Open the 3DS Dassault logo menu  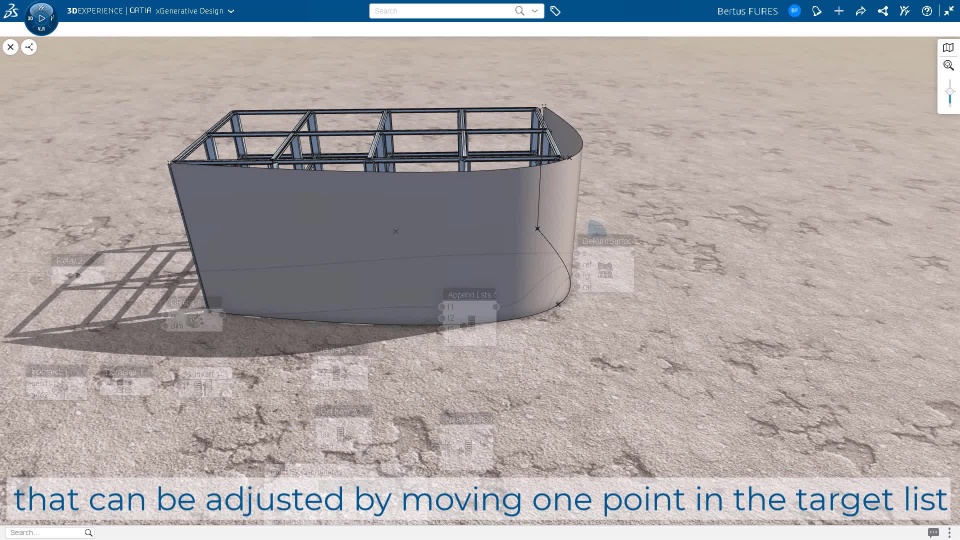pyautogui.click(x=11, y=10)
